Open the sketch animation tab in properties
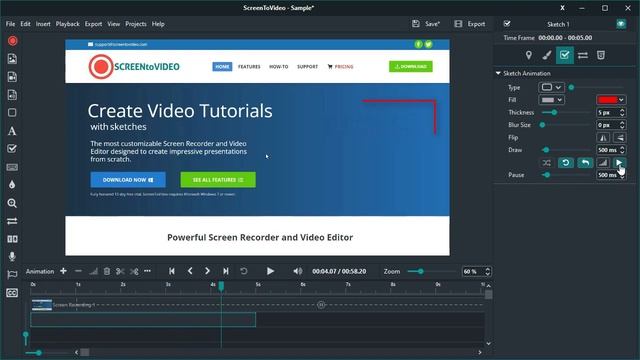640x360 pixels. [564, 55]
